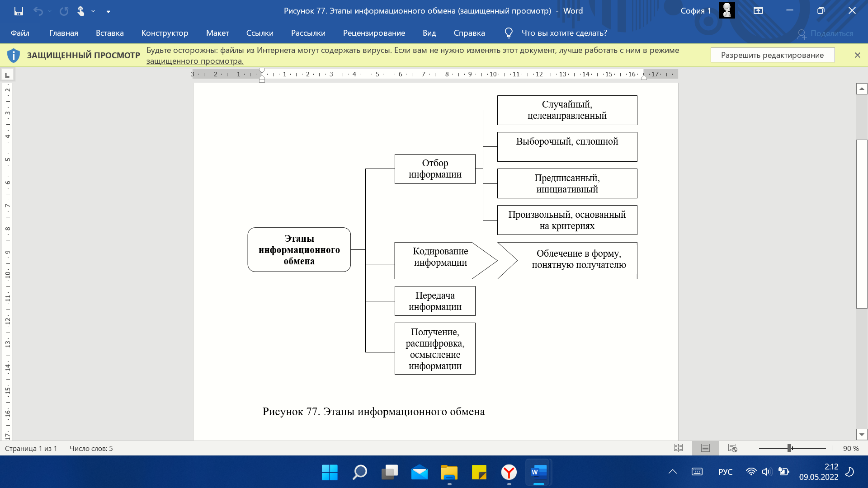Click the lightbulb Tell Me icon

coord(509,33)
